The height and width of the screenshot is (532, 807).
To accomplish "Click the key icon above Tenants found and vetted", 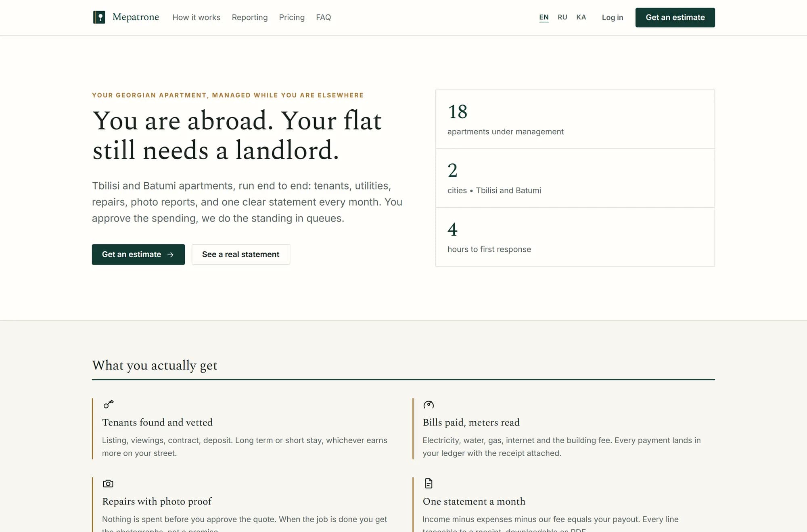I will pos(108,404).
